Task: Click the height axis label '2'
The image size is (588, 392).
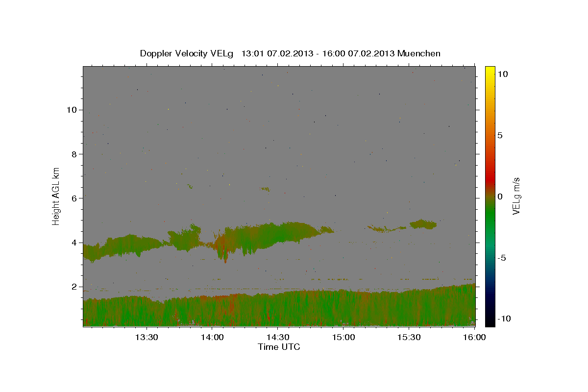Action: pyautogui.click(x=73, y=287)
